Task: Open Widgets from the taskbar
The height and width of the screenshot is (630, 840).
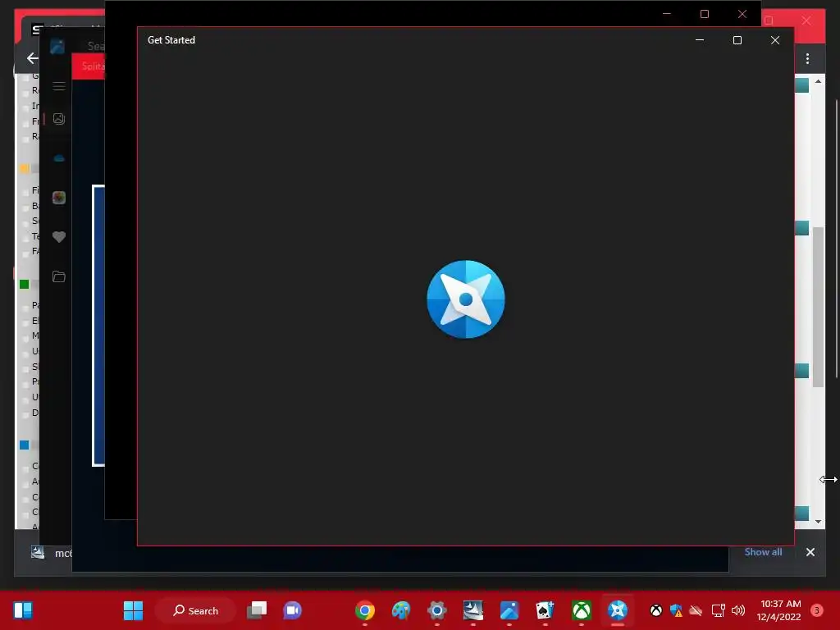Action: 23,610
